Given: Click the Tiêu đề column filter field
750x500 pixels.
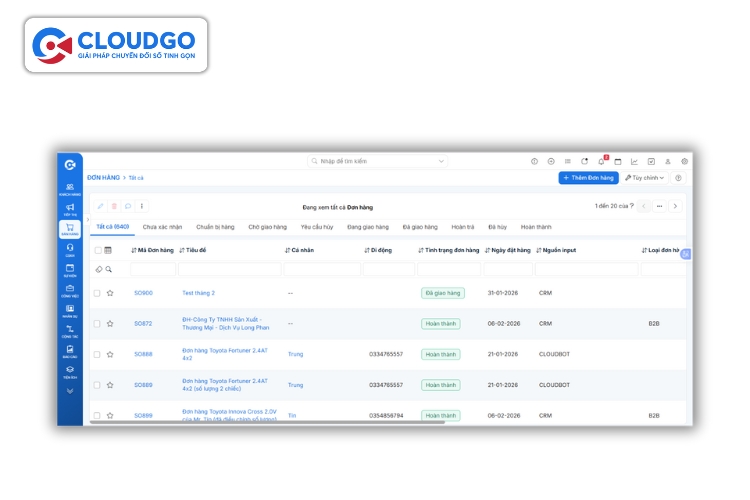Looking at the screenshot, I should 229,269.
